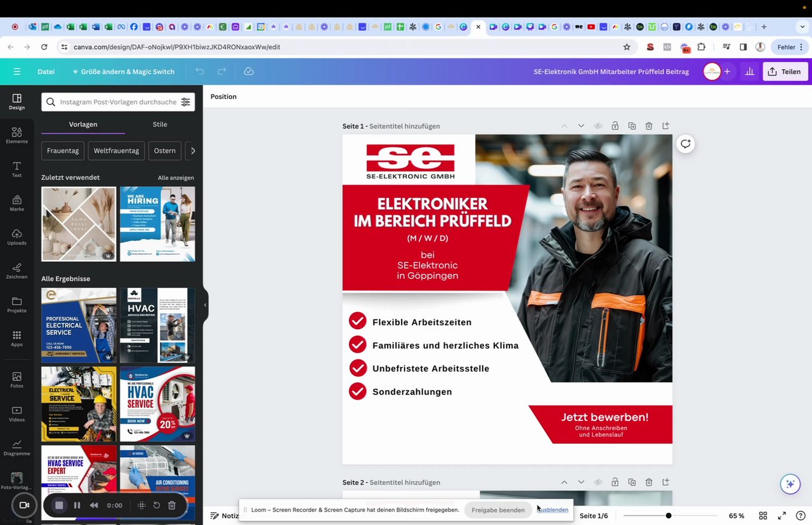812x525 pixels.
Task: Select the Frauentag category chip
Action: (x=63, y=151)
